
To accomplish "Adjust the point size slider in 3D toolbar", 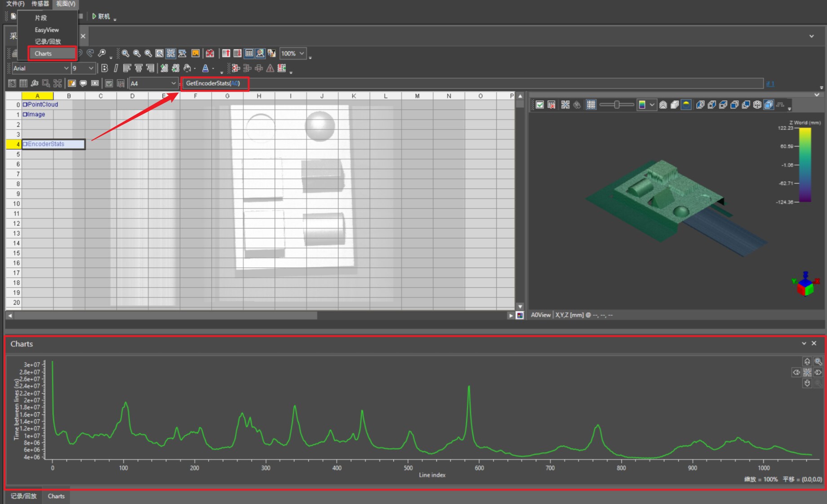I will tap(617, 105).
